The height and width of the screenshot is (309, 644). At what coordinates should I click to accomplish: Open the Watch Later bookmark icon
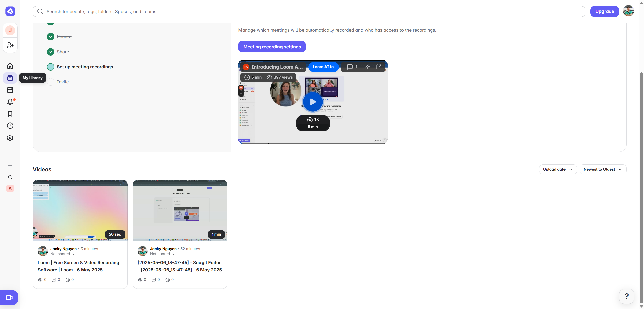[10, 114]
